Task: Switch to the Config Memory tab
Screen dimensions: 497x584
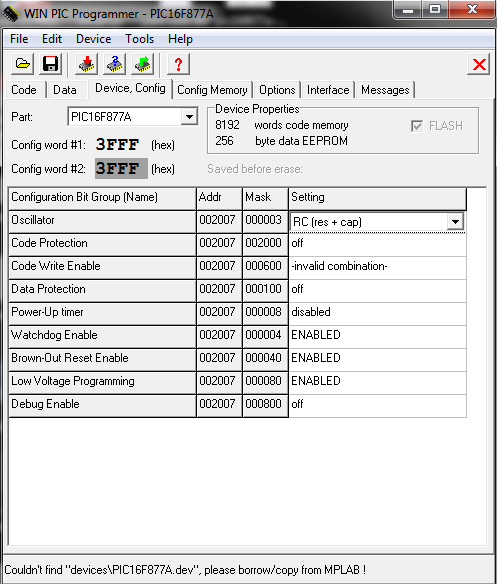Action: (x=212, y=90)
